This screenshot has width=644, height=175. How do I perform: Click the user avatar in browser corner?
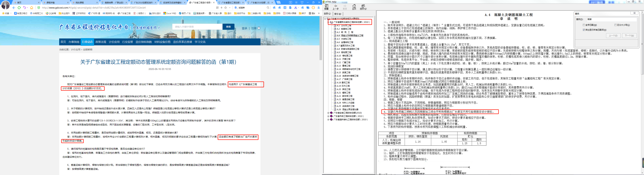(x=6, y=5)
